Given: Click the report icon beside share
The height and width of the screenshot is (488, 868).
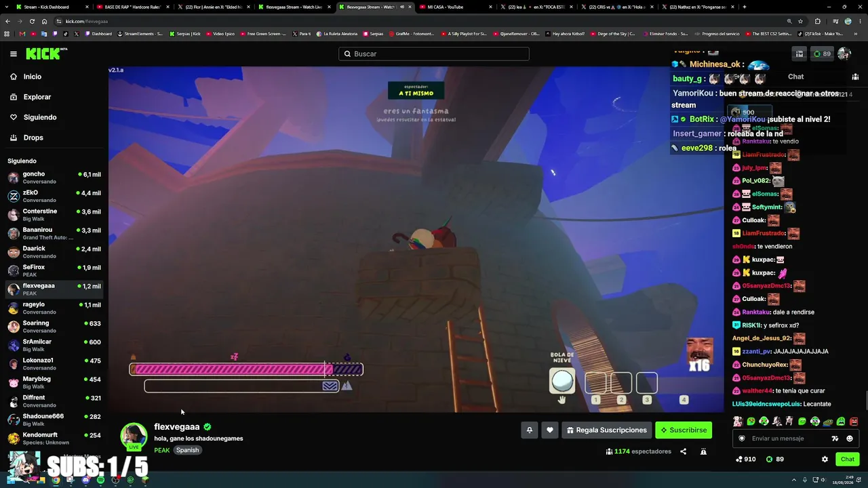Looking at the screenshot, I should (x=703, y=451).
